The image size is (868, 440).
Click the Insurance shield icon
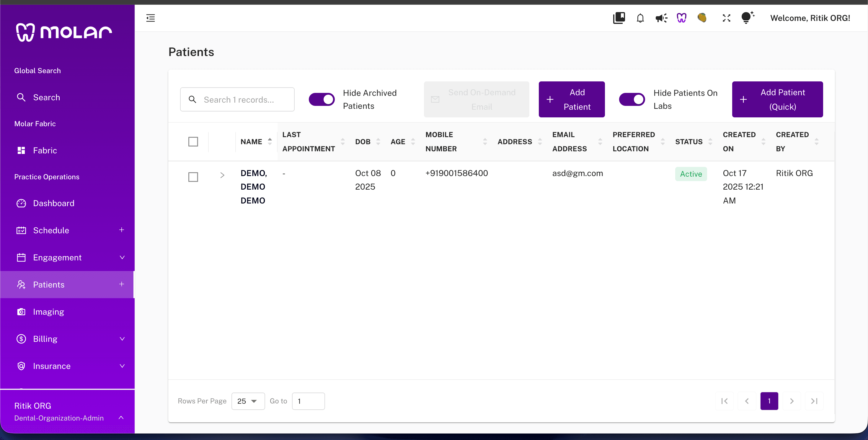(x=21, y=366)
